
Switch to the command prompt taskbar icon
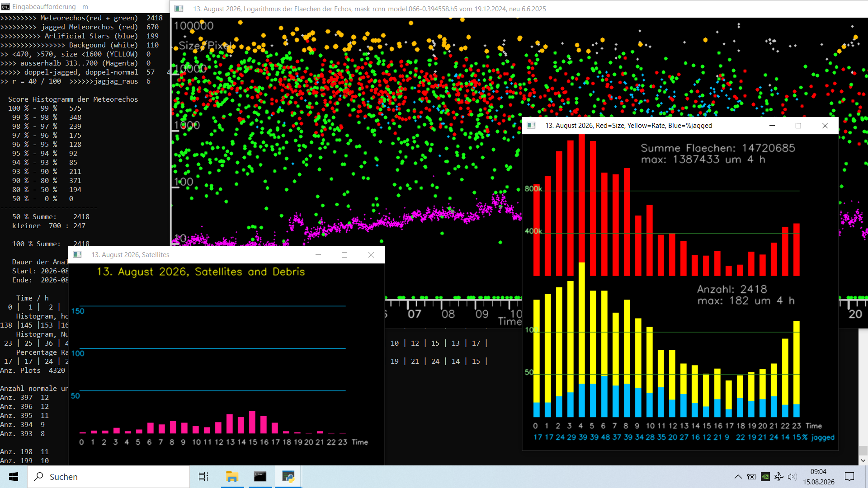(x=260, y=477)
